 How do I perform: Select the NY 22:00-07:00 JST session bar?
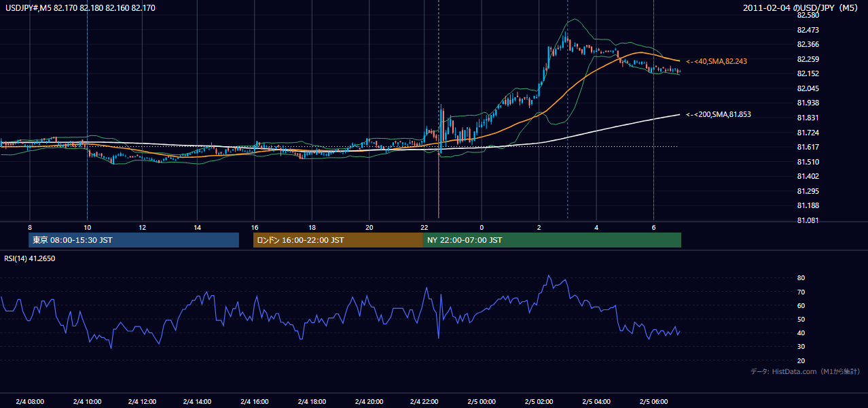click(552, 240)
